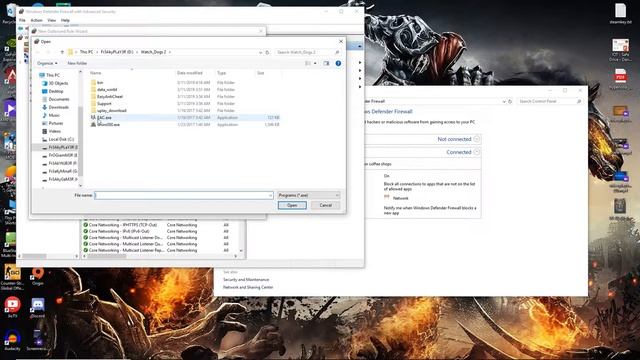
Task: Open the PDF file icon on desktop
Action: [620, 79]
